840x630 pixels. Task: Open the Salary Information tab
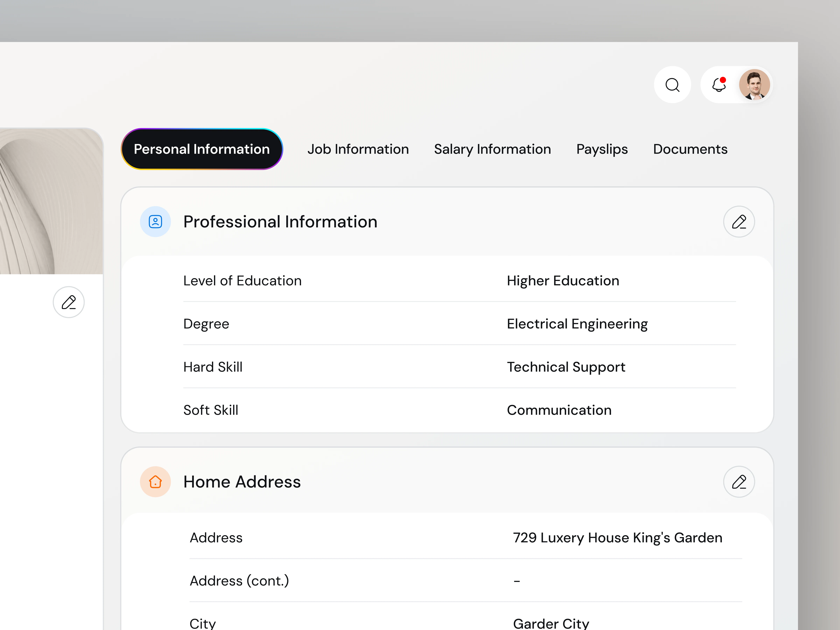[x=492, y=149]
